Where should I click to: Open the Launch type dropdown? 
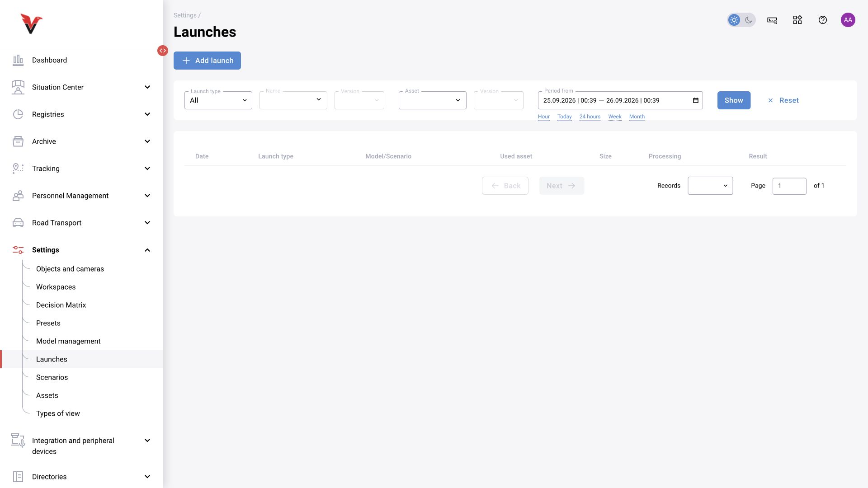pos(218,100)
